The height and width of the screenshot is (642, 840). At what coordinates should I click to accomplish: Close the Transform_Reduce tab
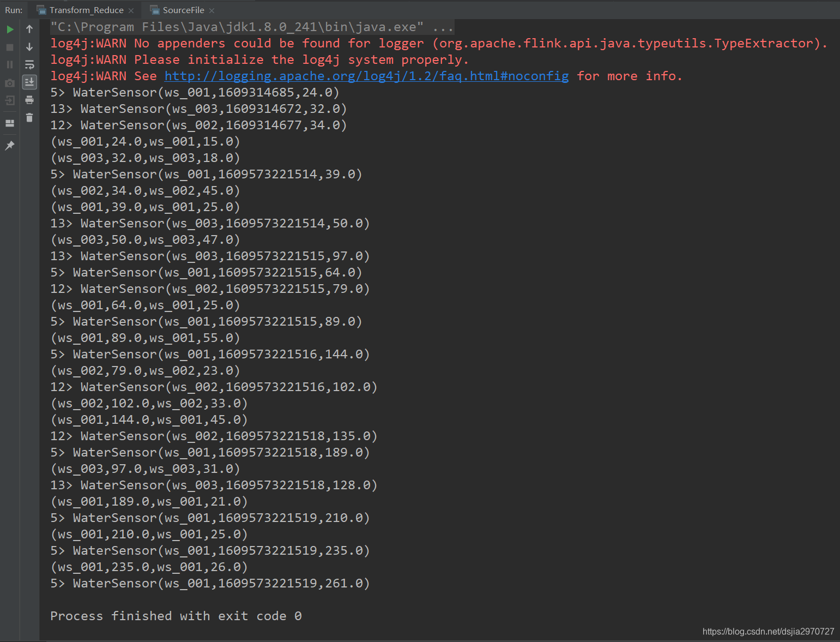click(x=131, y=10)
